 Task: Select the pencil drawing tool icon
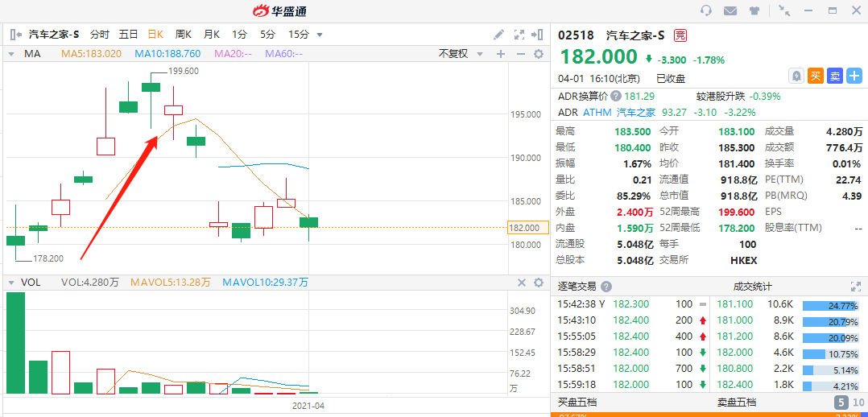point(498,35)
